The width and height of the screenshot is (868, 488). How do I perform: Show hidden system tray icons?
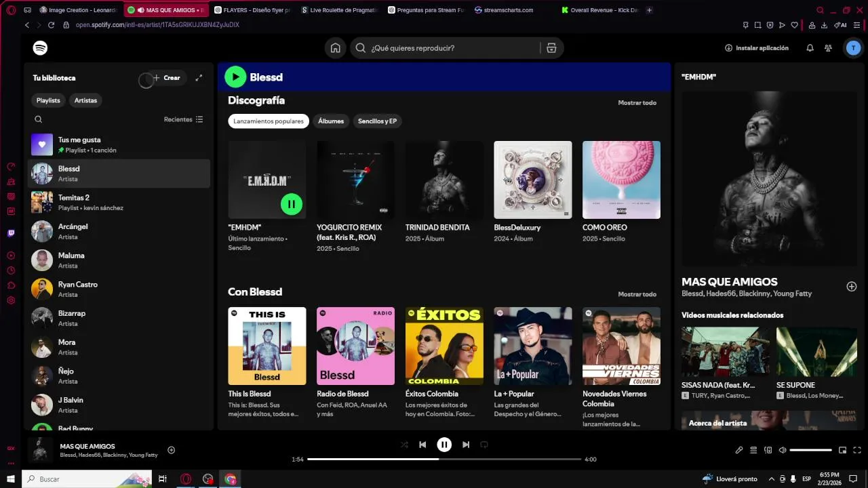tap(772, 479)
